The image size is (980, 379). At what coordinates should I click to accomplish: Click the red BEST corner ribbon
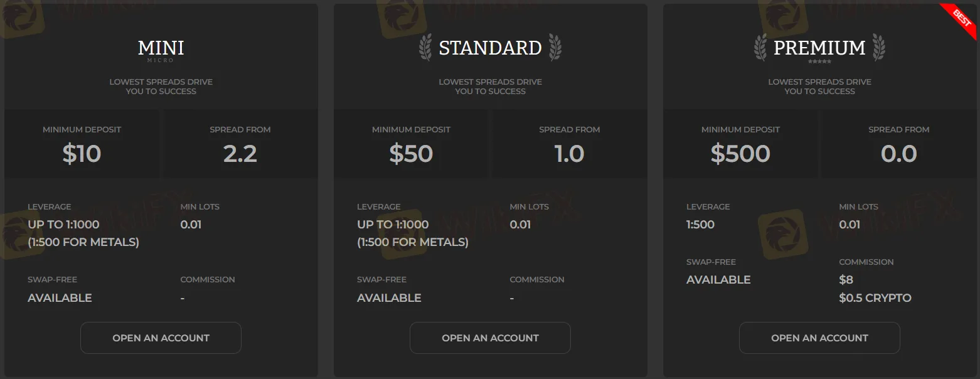pyautogui.click(x=960, y=19)
